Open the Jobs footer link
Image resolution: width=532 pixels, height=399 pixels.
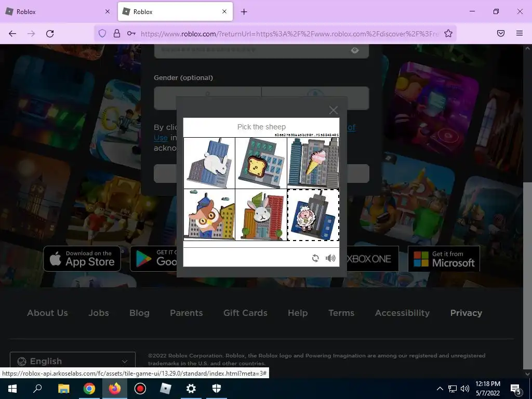pyautogui.click(x=99, y=313)
